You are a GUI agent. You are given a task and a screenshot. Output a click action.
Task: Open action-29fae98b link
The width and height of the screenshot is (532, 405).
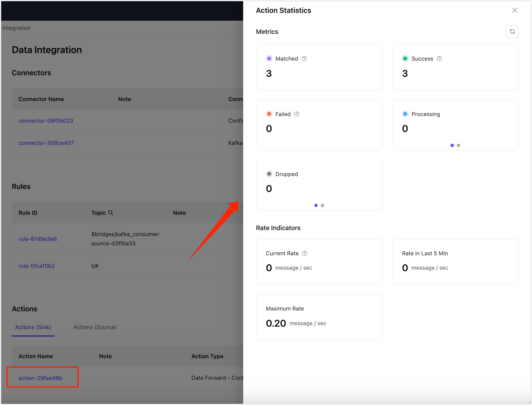point(40,378)
